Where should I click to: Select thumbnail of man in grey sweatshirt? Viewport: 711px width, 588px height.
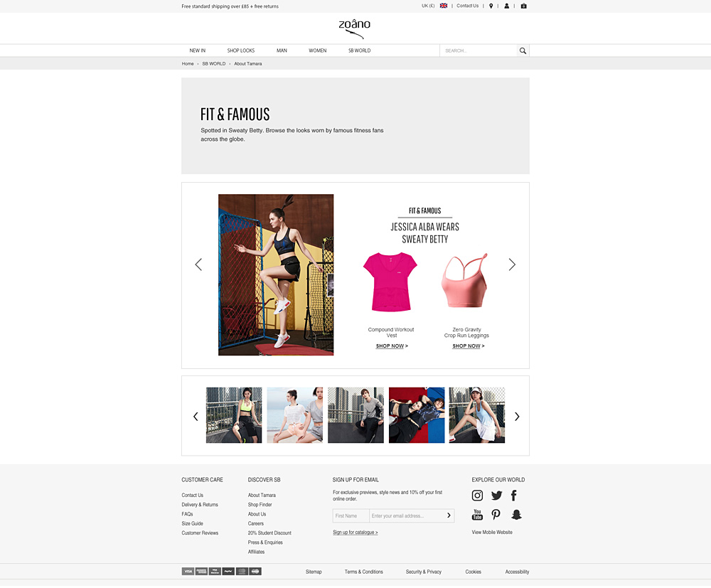(x=355, y=415)
